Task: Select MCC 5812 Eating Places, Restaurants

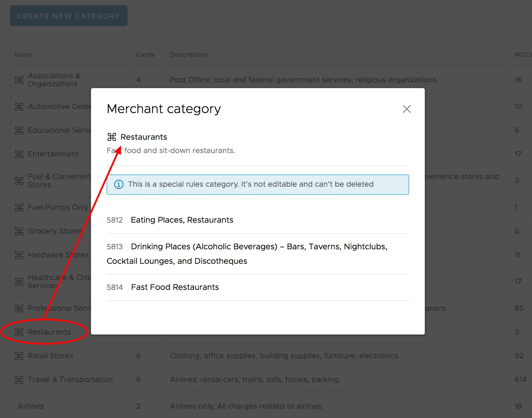Action: [258, 220]
